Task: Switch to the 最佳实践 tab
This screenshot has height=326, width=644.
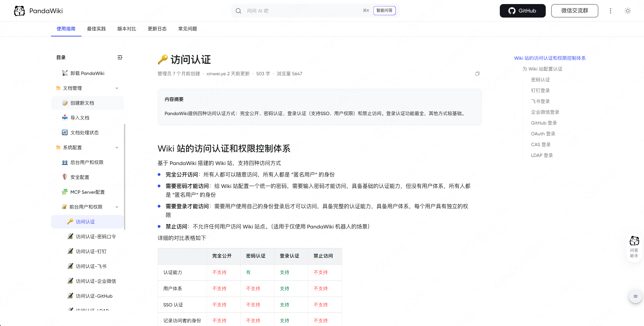Action: coord(97,29)
